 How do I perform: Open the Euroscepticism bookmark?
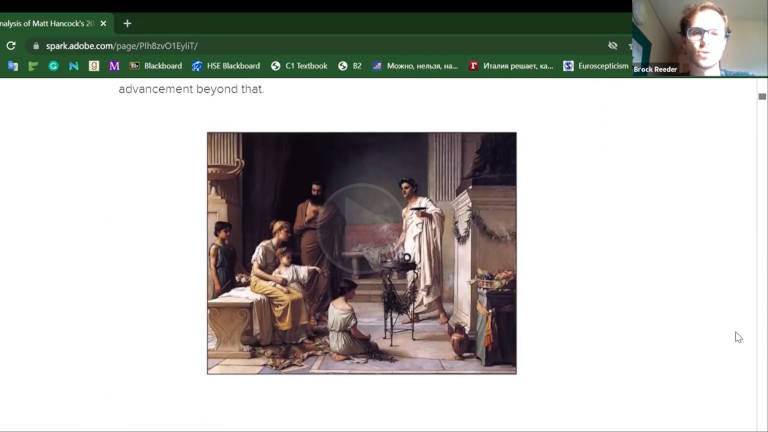click(x=596, y=66)
